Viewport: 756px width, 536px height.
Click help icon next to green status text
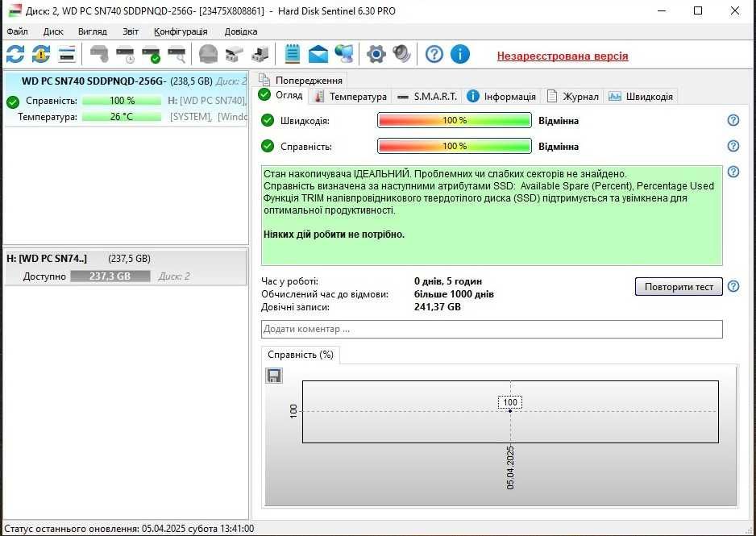(733, 172)
